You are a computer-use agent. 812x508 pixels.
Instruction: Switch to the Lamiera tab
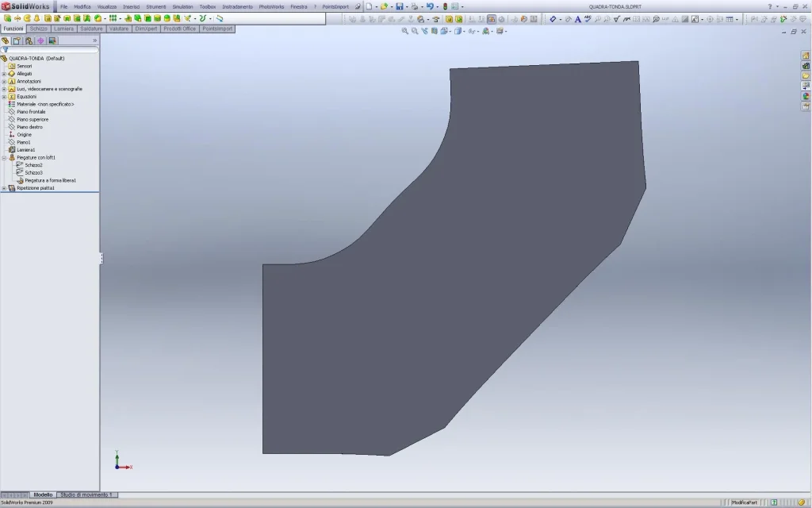pyautogui.click(x=64, y=29)
